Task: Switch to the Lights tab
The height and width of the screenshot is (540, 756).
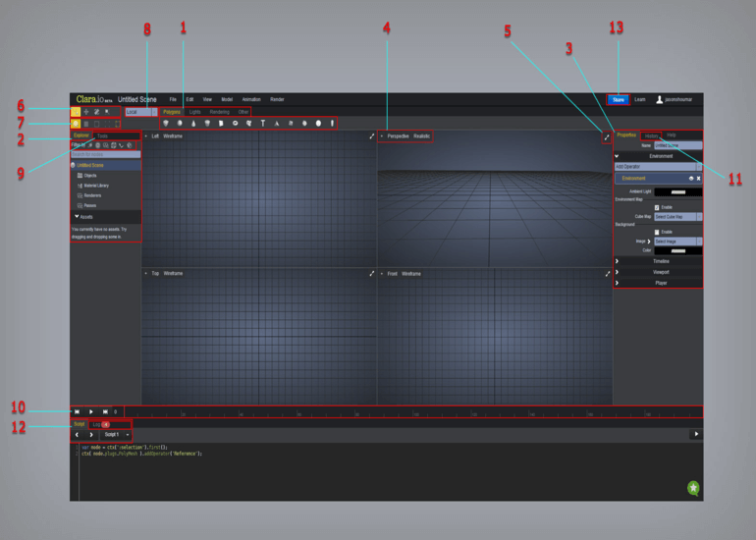Action: (x=194, y=112)
